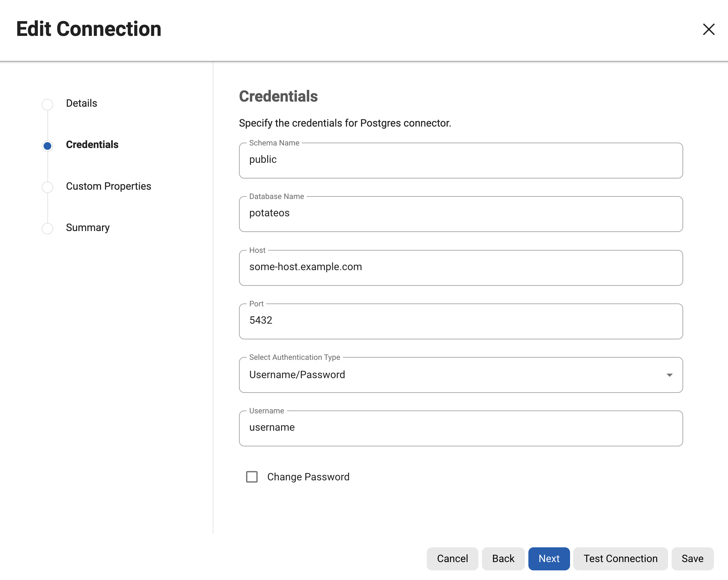
Task: Click the Test Connection button
Action: point(620,559)
